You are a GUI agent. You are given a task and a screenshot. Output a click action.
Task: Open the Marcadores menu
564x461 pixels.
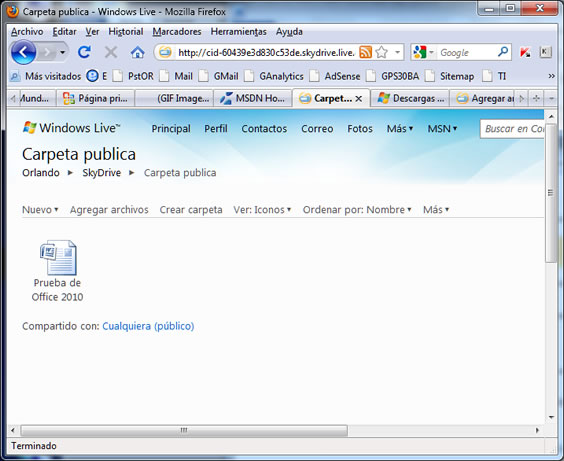177,32
